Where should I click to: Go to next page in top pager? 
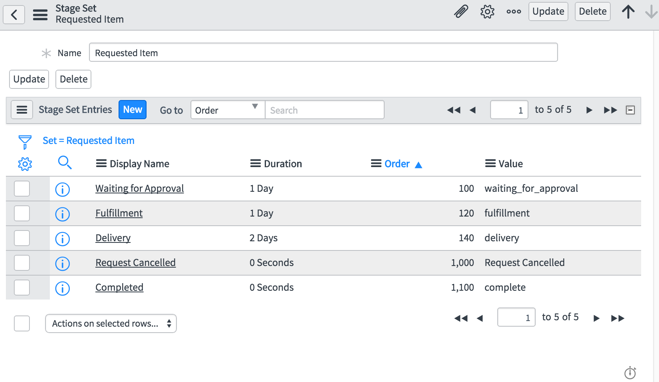click(x=589, y=110)
